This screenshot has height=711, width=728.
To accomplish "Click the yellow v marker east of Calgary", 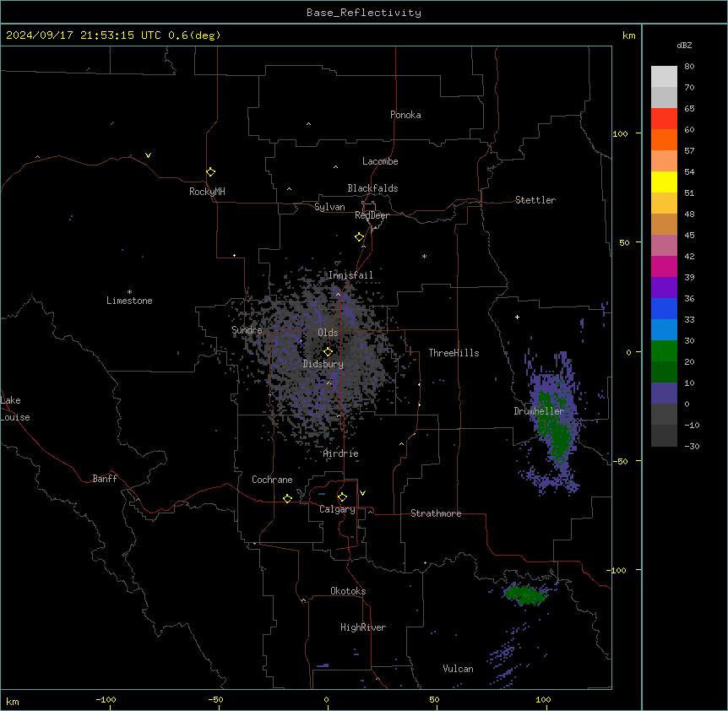I will 362,493.
